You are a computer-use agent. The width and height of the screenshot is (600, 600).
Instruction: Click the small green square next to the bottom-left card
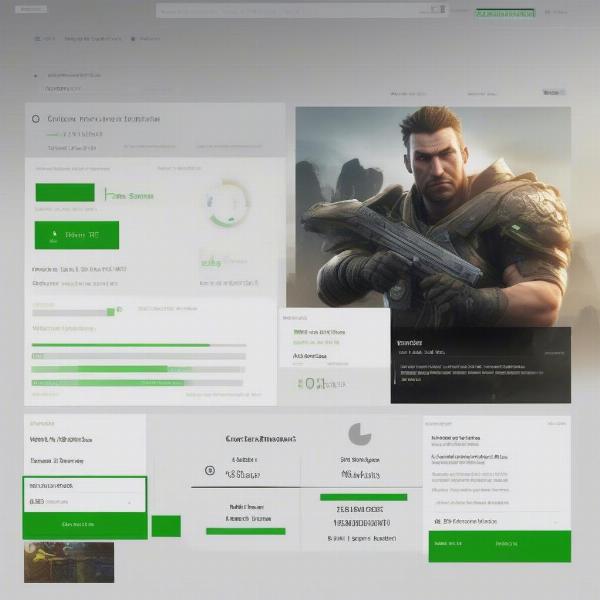[166, 526]
